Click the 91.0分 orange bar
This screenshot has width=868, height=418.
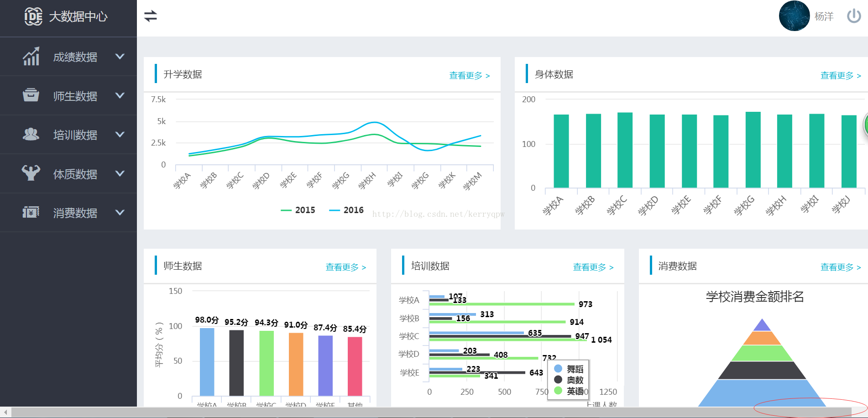[296, 364]
